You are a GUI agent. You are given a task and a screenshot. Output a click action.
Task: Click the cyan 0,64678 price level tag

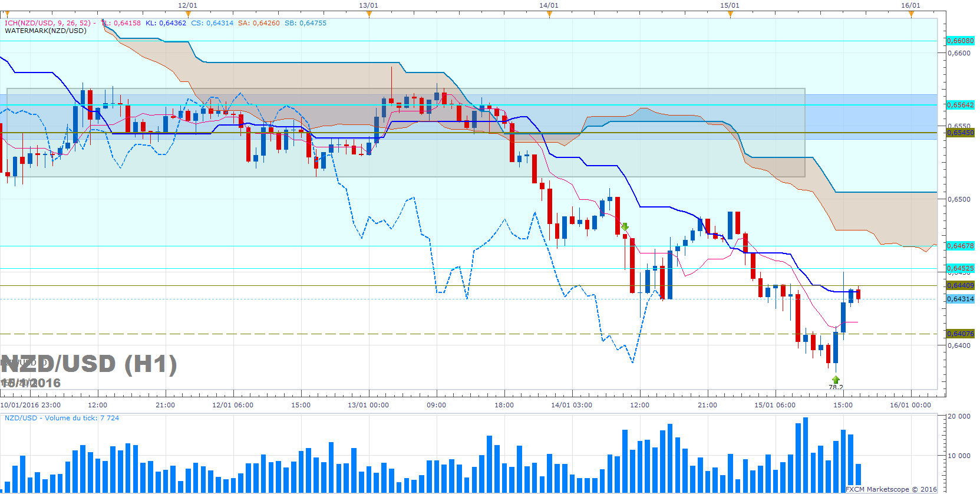960,246
